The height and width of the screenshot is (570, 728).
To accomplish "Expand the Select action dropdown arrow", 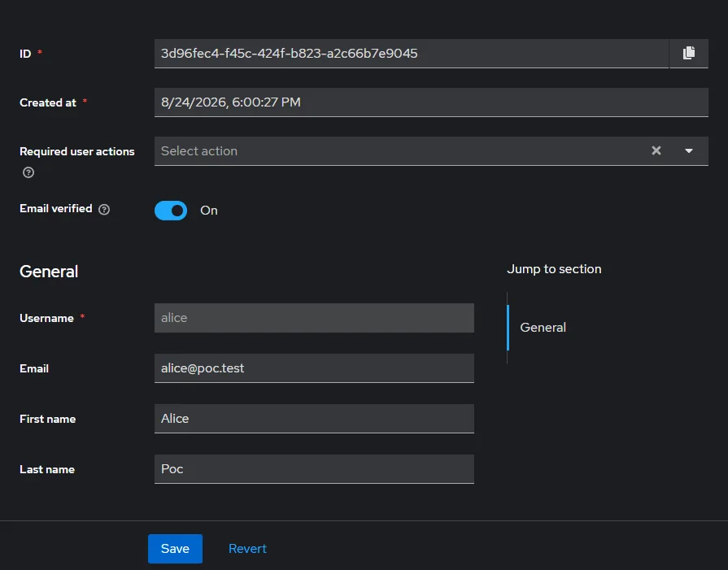I will click(689, 151).
